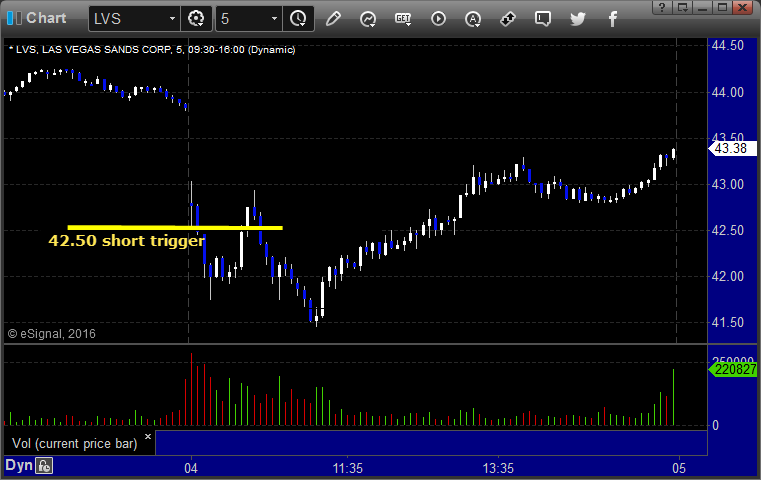The height and width of the screenshot is (480, 761).
Task: Click the 0 volume axis label
Action: pos(715,426)
